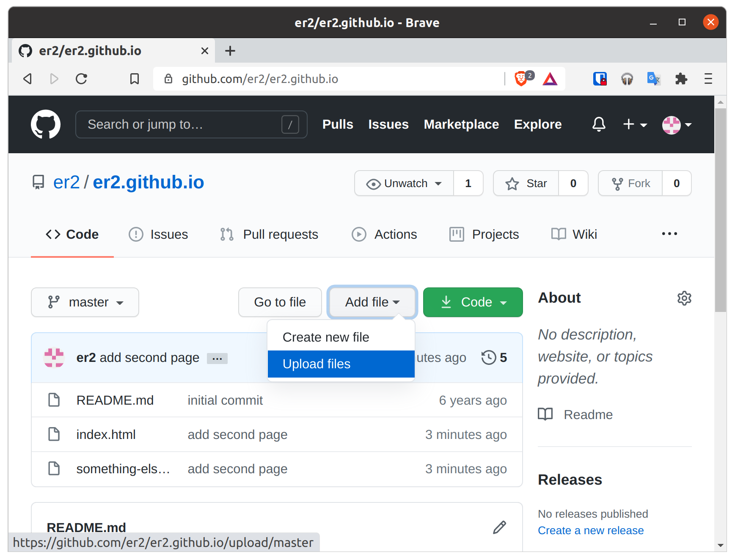
Task: Click the site lock icon
Action: coord(168,79)
